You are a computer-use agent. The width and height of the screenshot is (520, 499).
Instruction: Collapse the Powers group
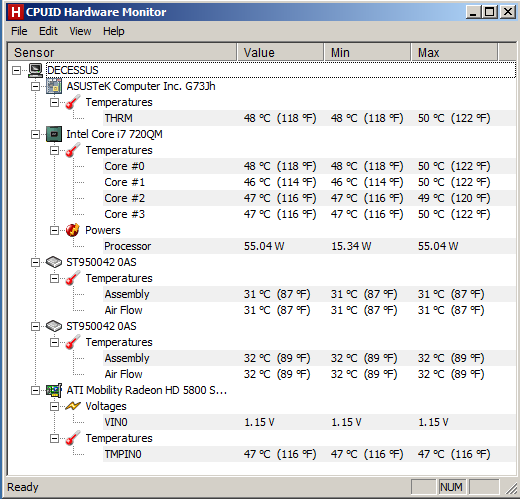click(54, 230)
